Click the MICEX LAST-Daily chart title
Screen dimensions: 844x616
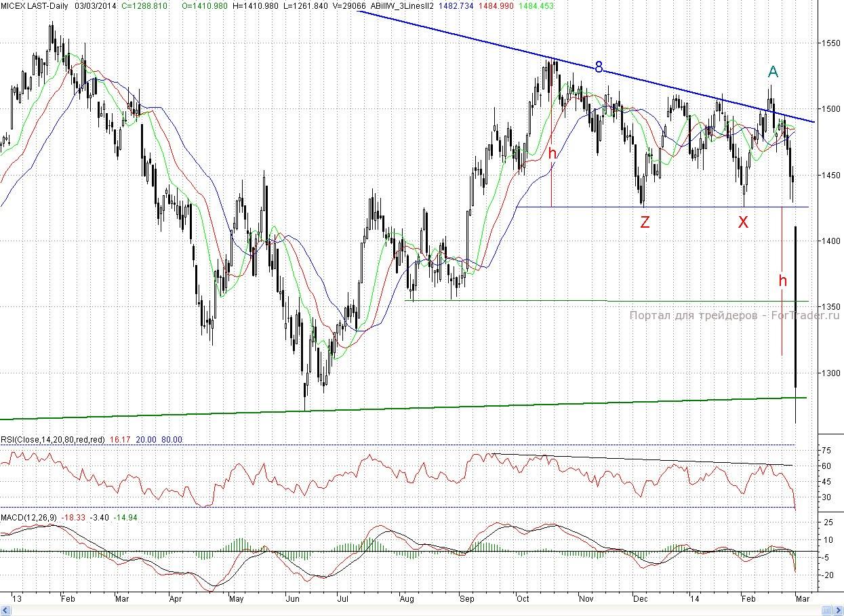pos(33,5)
